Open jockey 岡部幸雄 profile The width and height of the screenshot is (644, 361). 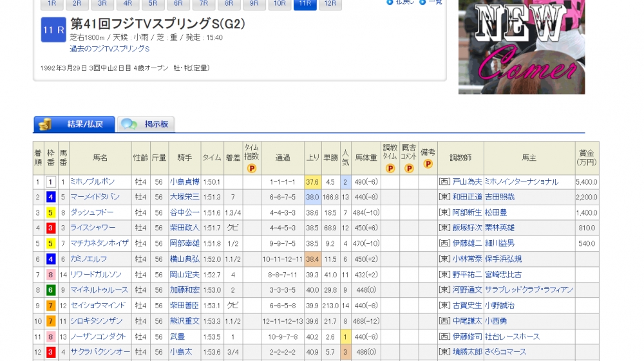point(185,243)
